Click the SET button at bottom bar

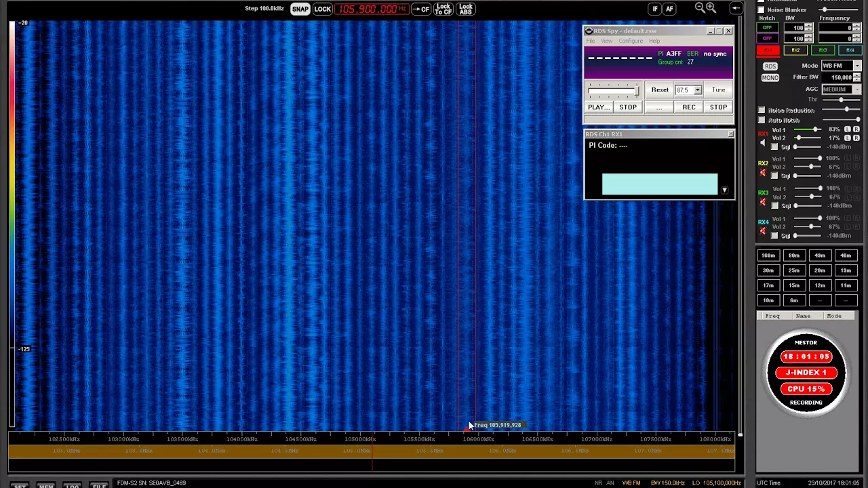19,485
